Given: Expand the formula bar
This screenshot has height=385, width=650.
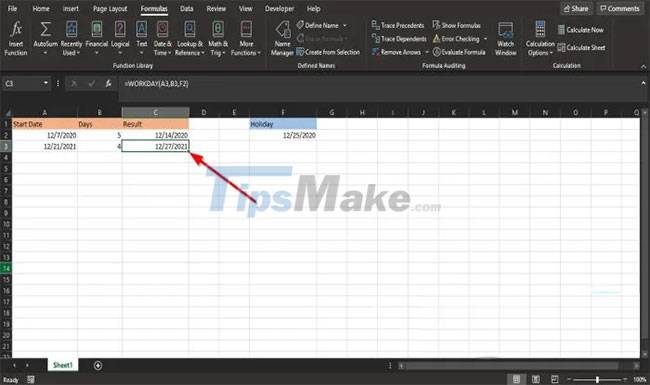Looking at the screenshot, I should coord(643,83).
